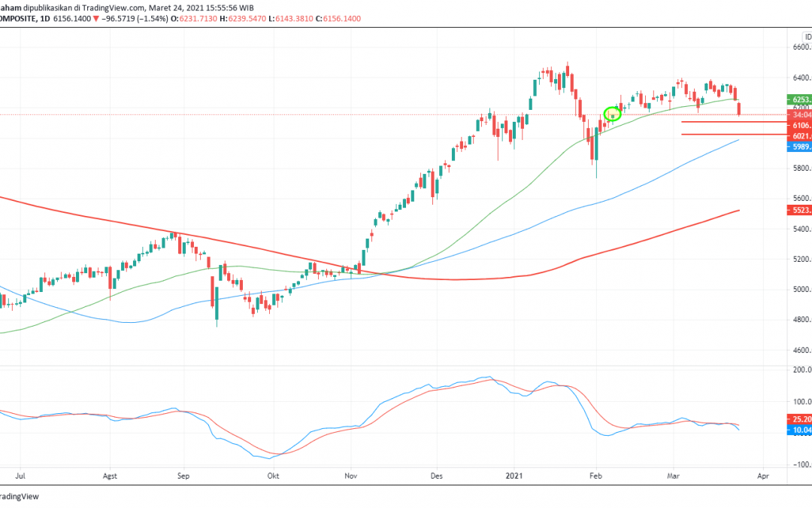Click the O open-price value in legend

(195, 19)
